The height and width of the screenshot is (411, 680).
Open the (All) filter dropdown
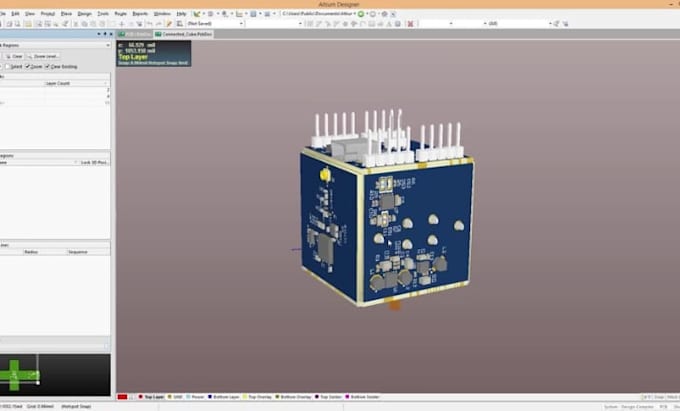click(520, 23)
